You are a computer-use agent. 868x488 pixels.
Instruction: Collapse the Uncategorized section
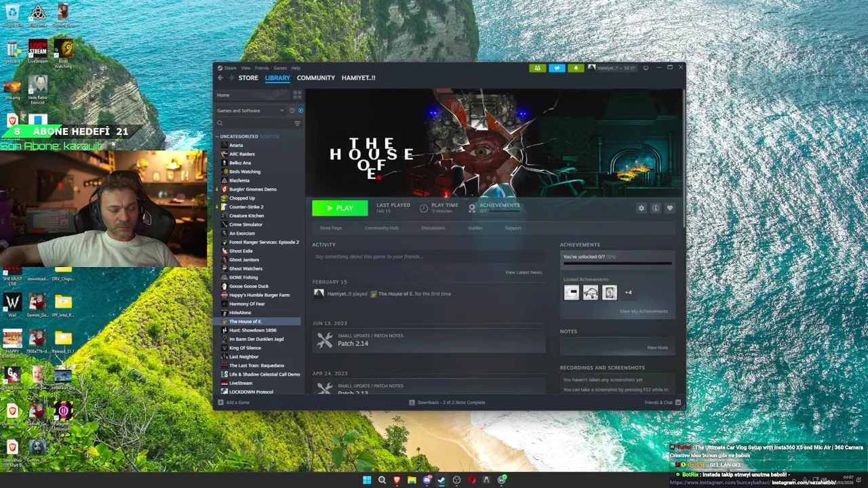click(x=217, y=136)
